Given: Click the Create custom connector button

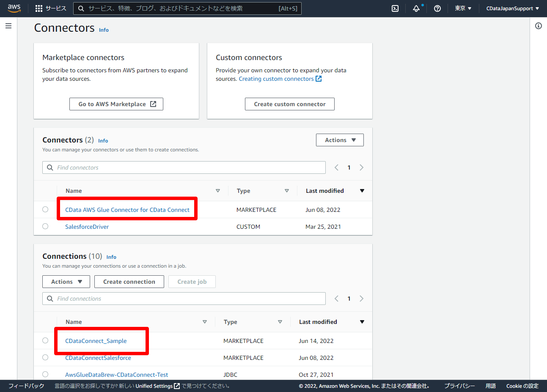Looking at the screenshot, I should point(290,104).
